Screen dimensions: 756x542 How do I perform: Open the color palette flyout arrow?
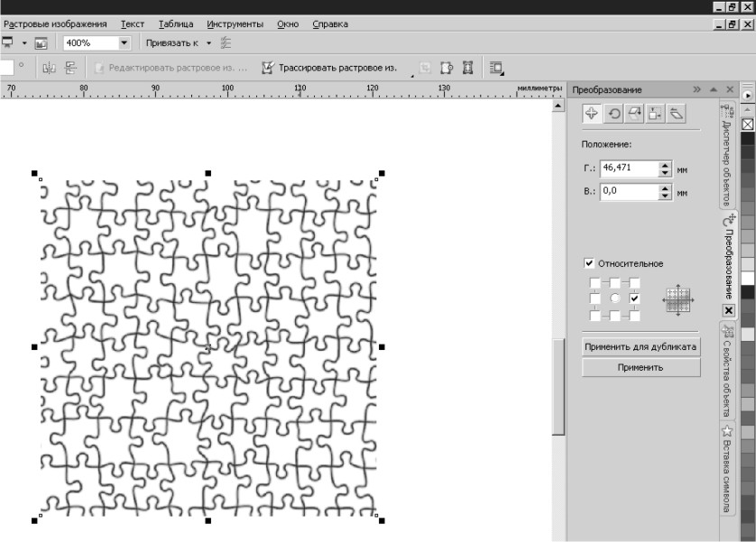(747, 96)
